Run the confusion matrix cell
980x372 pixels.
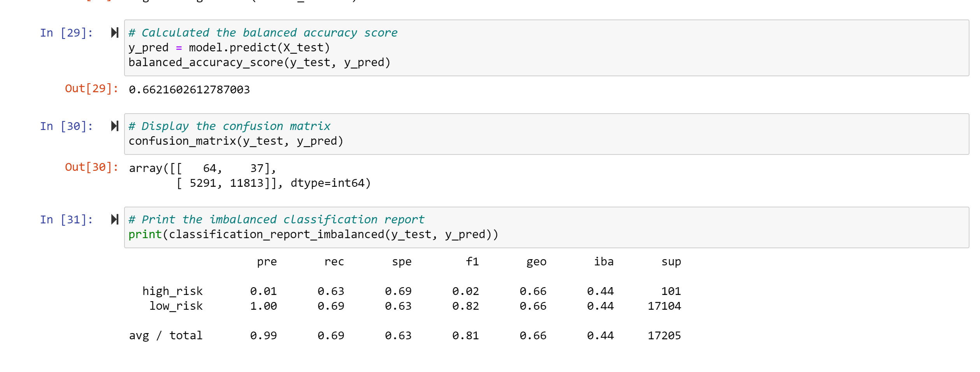click(x=114, y=126)
